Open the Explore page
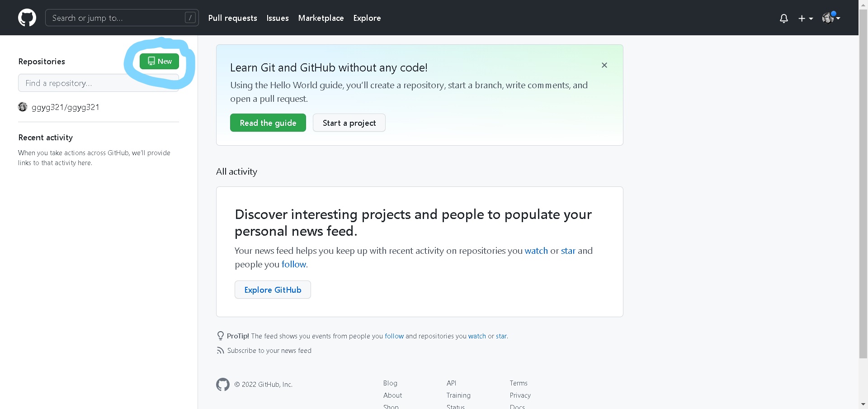Viewport: 868px width, 409px height. (367, 18)
